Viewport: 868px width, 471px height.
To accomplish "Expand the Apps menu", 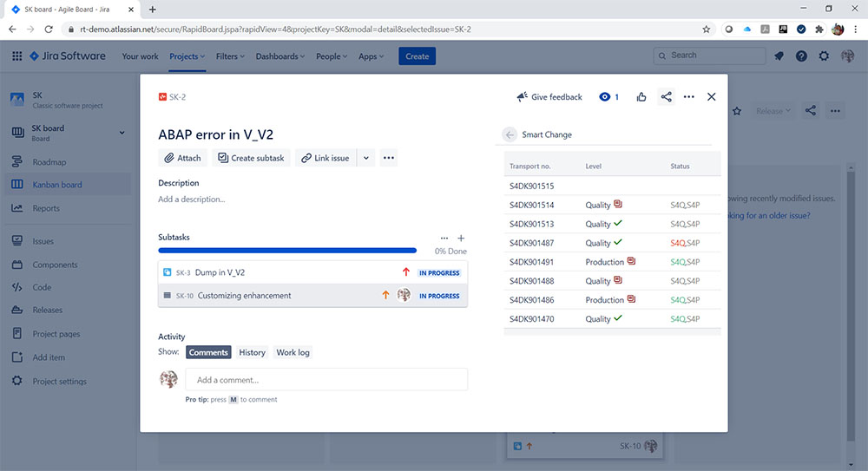I will [x=371, y=56].
